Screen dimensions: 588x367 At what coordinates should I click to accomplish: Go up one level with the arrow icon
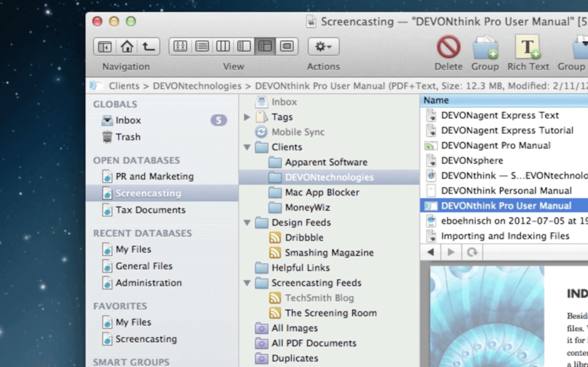point(148,47)
